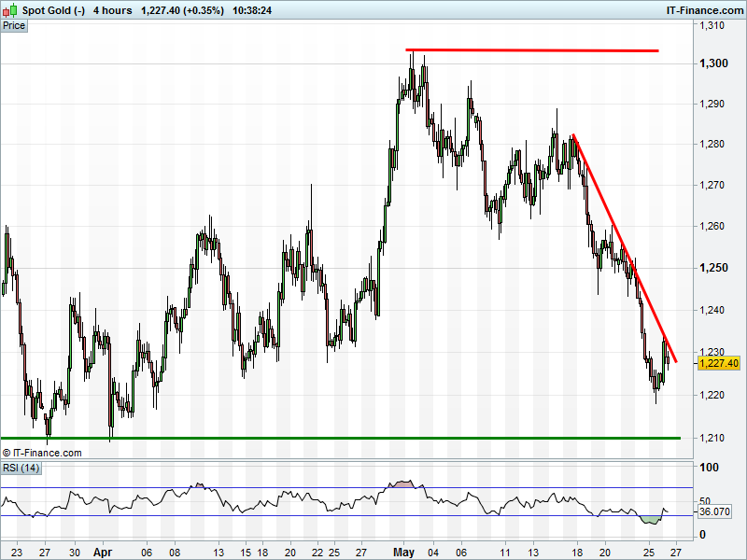747x560 pixels.
Task: Click the 1,210 price axis label
Action: tap(712, 438)
